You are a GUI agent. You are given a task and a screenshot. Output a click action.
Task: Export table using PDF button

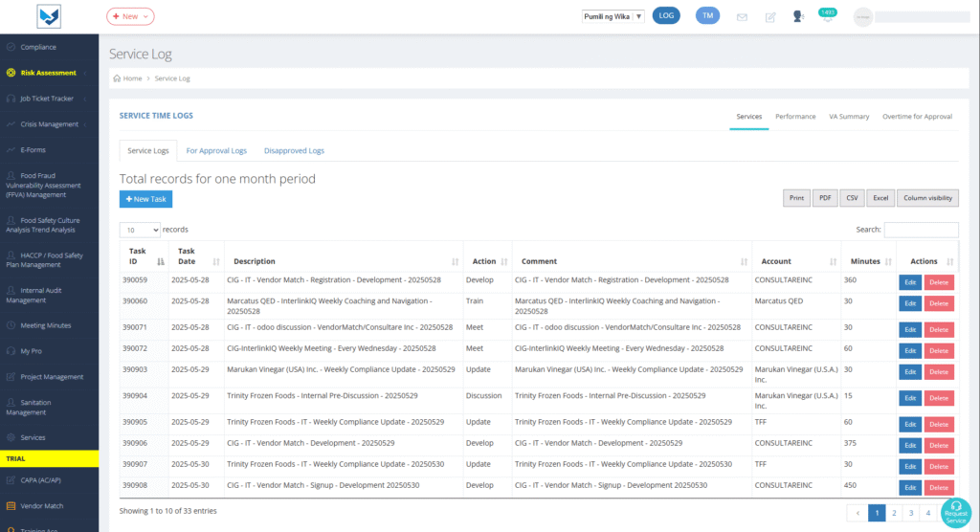pyautogui.click(x=825, y=198)
